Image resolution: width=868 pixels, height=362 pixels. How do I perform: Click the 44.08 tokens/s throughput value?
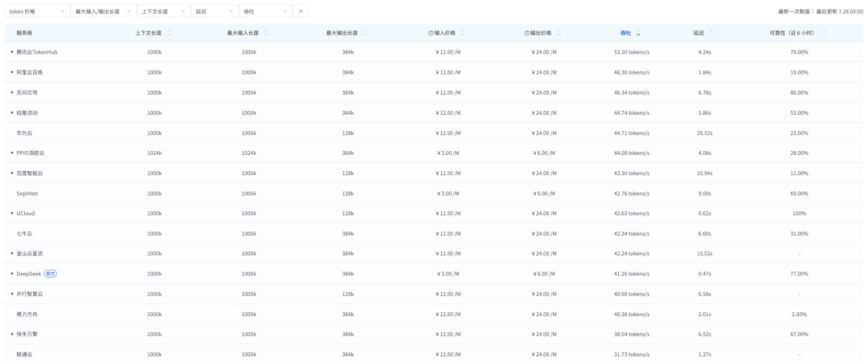click(632, 153)
